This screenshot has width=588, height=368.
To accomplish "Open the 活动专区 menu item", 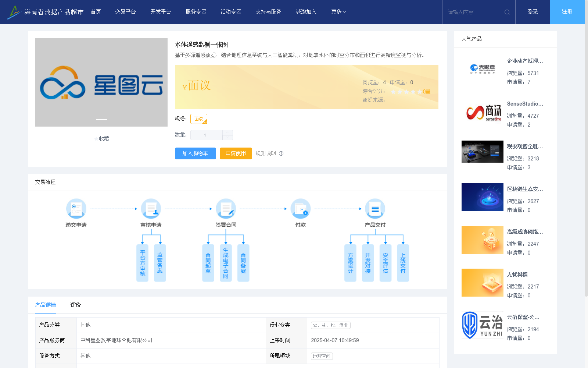I will (231, 12).
